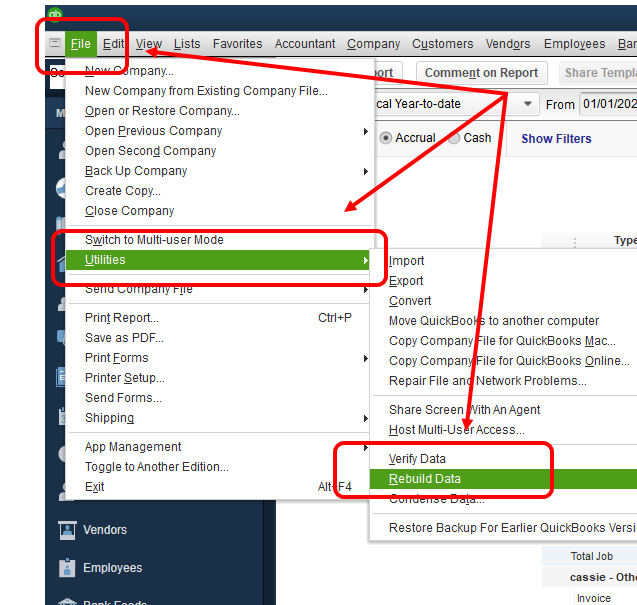Click the Vendors sidebar label
This screenshot has height=605, width=637.
tap(105, 530)
